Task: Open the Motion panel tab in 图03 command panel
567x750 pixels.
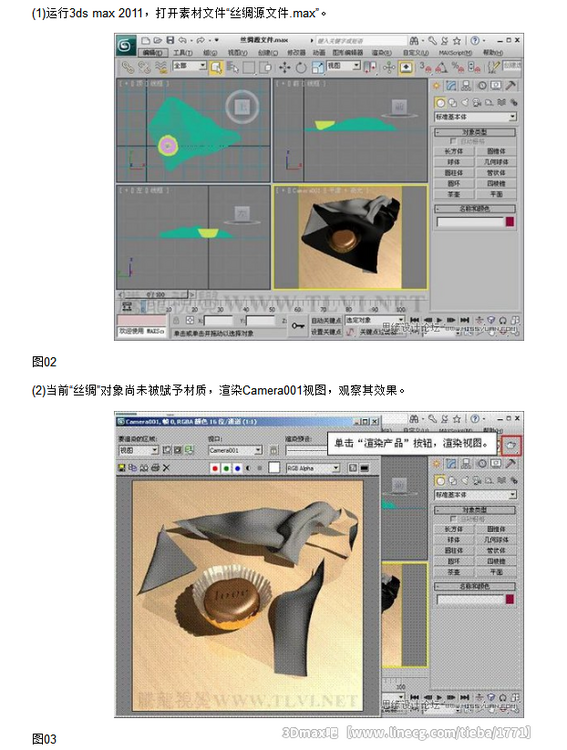Action: [482, 463]
